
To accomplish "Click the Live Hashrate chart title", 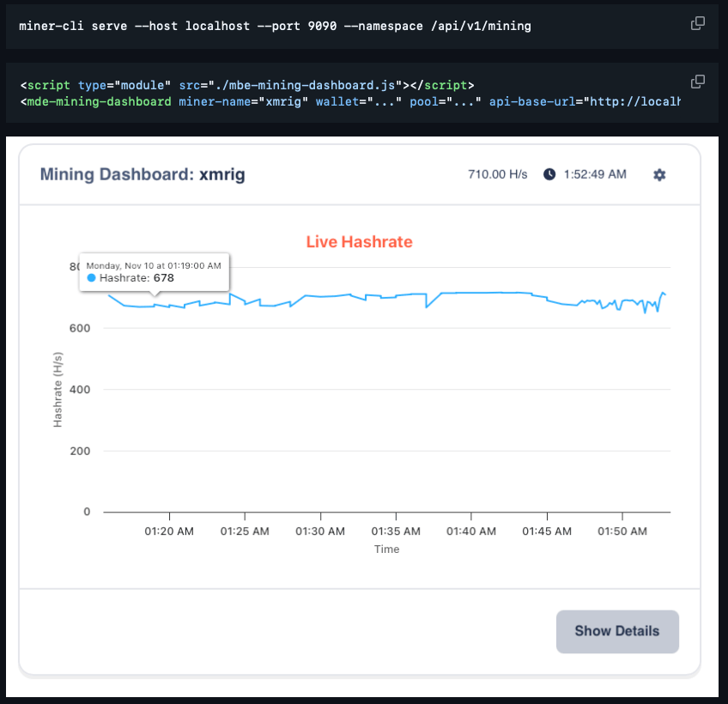I will [359, 242].
